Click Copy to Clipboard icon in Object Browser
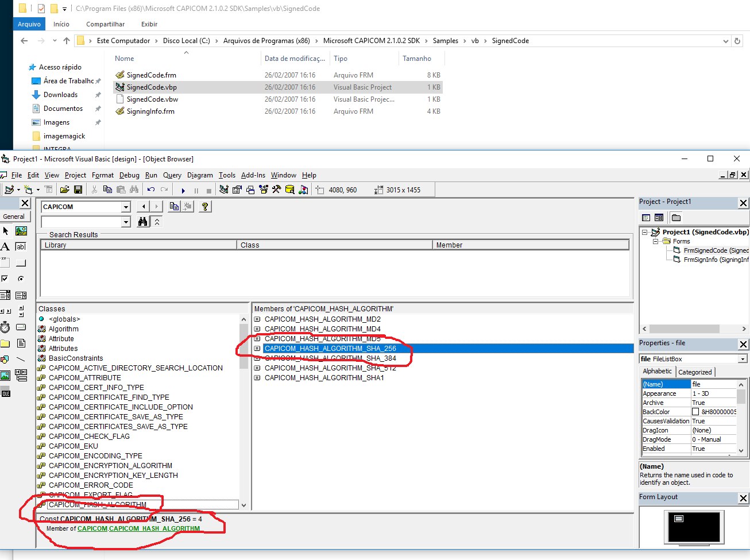The height and width of the screenshot is (560, 750). 174,207
